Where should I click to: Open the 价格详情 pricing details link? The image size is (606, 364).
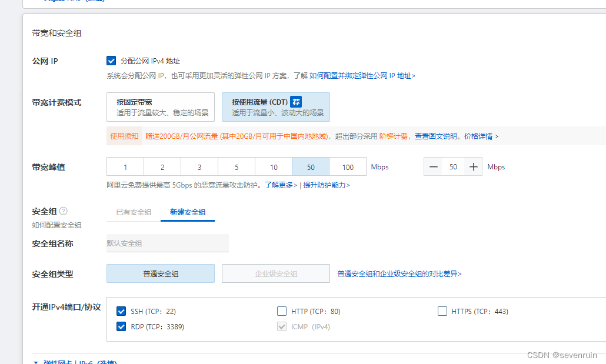tap(481, 136)
